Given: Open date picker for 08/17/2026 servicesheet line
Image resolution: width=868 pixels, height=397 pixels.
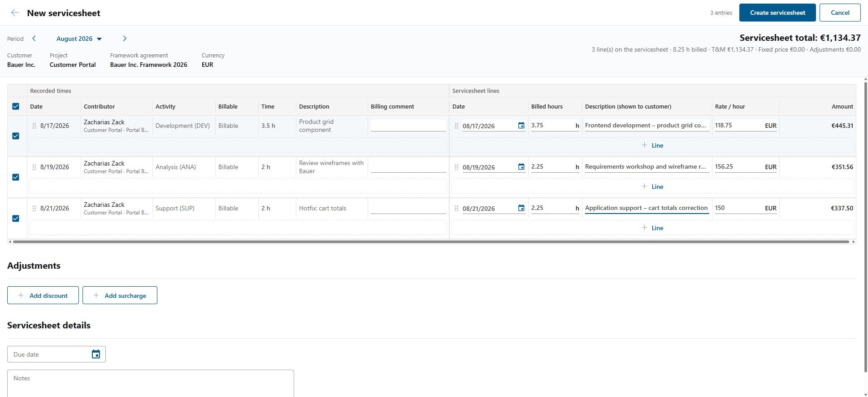Looking at the screenshot, I should 521,126.
